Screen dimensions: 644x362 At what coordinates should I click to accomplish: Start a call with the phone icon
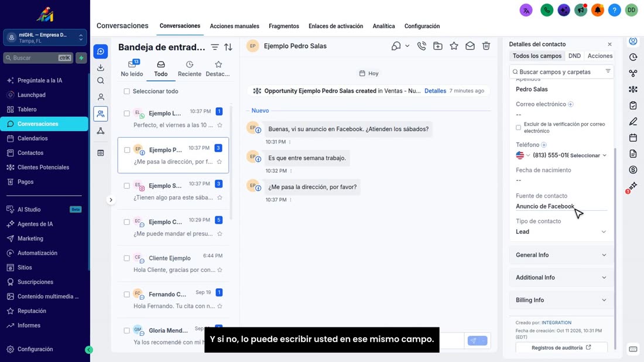422,46
